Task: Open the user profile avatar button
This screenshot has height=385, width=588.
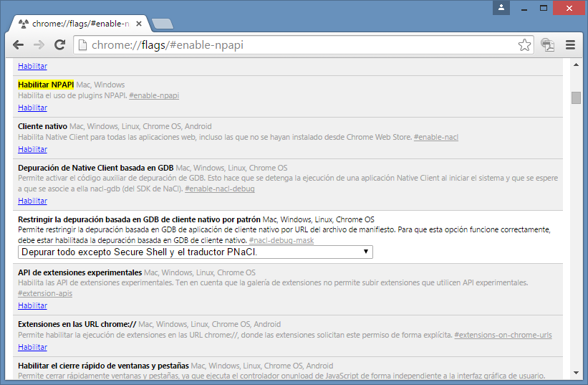Action: [x=502, y=7]
